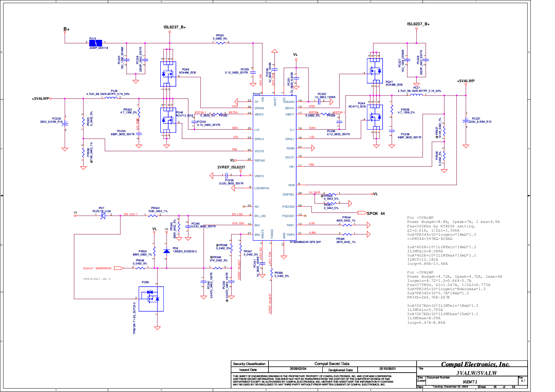Click the 'Iocp=6.47A~8.86A' note line
This screenshot has width=555, height=392.
tap(426, 323)
